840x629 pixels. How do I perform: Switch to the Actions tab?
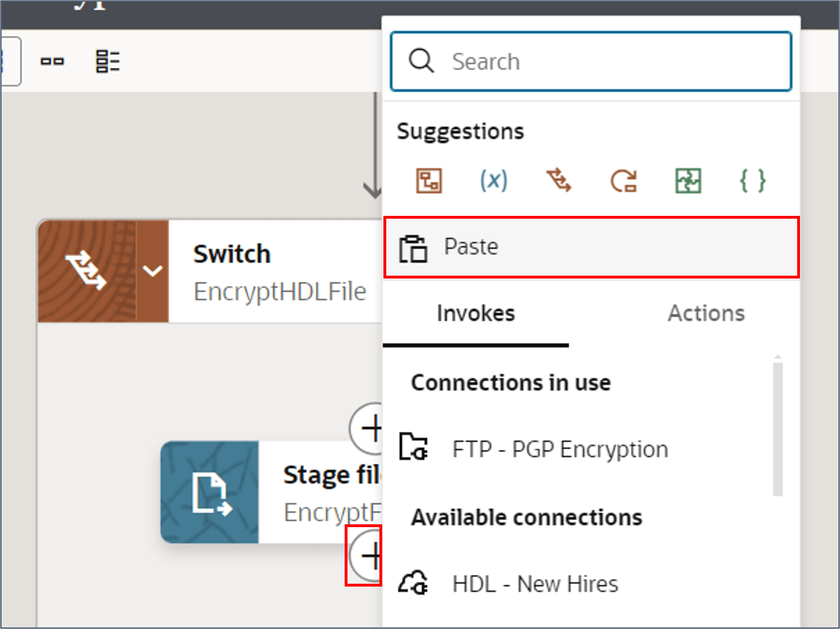tap(706, 313)
